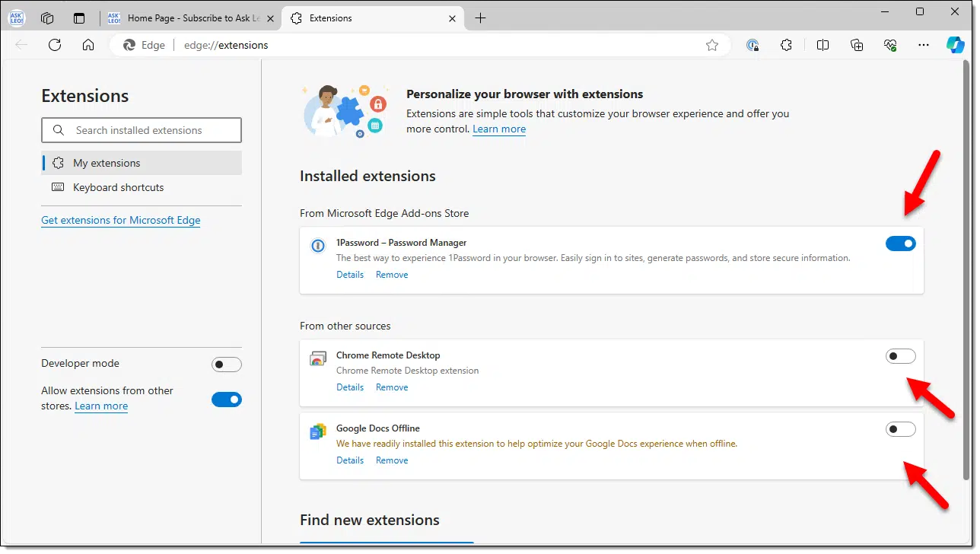Click Learn more link in banner
The height and width of the screenshot is (554, 980).
pos(499,129)
